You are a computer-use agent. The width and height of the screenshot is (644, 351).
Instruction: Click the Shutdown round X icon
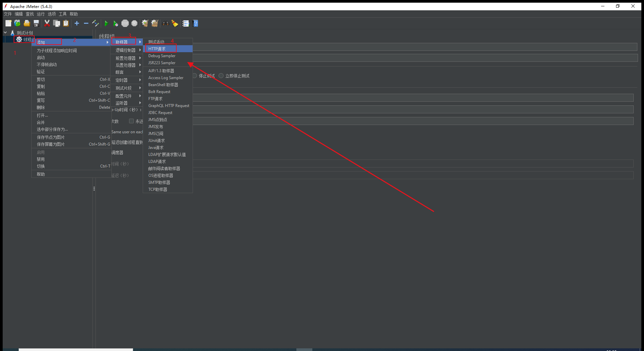pyautogui.click(x=134, y=23)
